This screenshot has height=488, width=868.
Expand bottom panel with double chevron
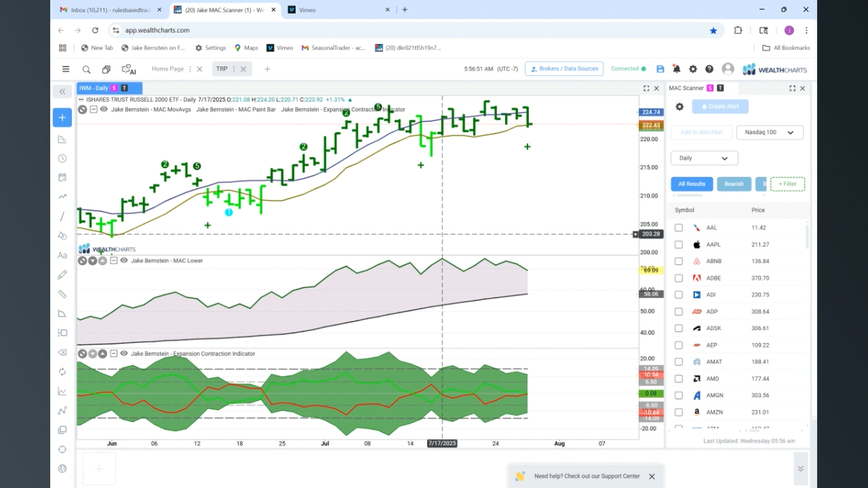point(801,469)
